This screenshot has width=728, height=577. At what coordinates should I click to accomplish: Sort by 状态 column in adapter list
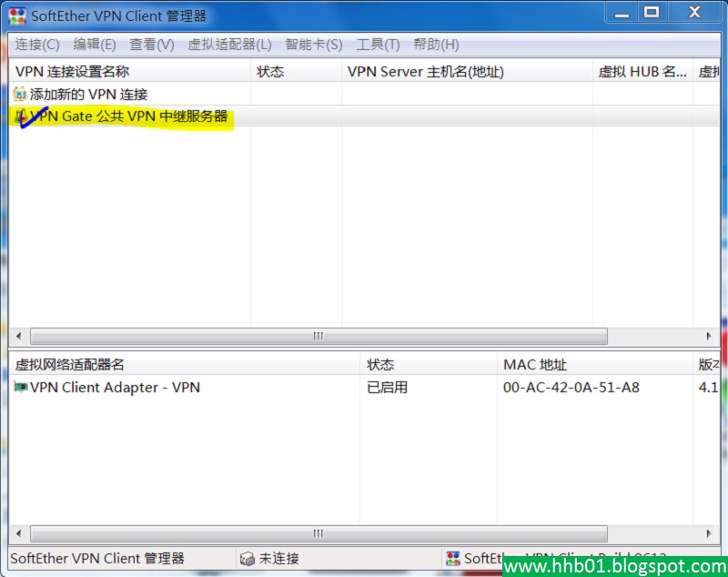click(429, 364)
